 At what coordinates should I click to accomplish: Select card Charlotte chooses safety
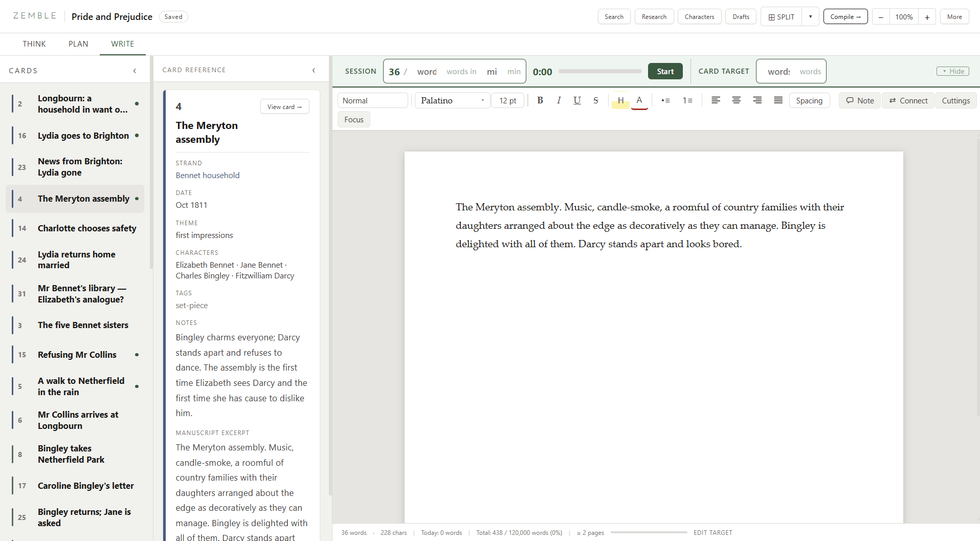coord(75,228)
